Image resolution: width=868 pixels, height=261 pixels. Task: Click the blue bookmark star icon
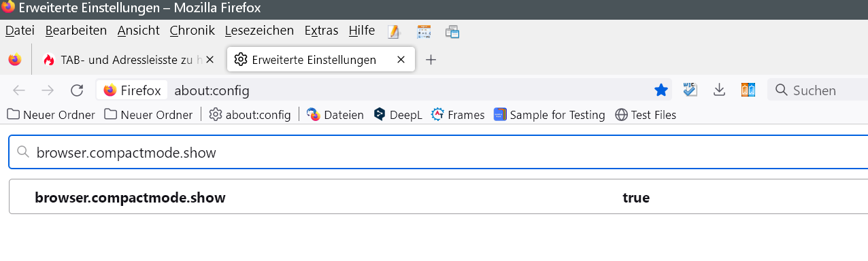click(661, 90)
